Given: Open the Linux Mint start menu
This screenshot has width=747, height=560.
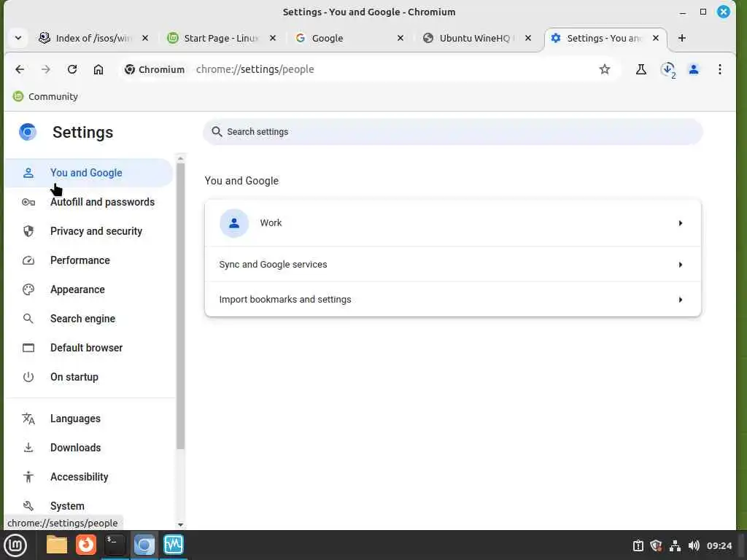Looking at the screenshot, I should (16, 545).
